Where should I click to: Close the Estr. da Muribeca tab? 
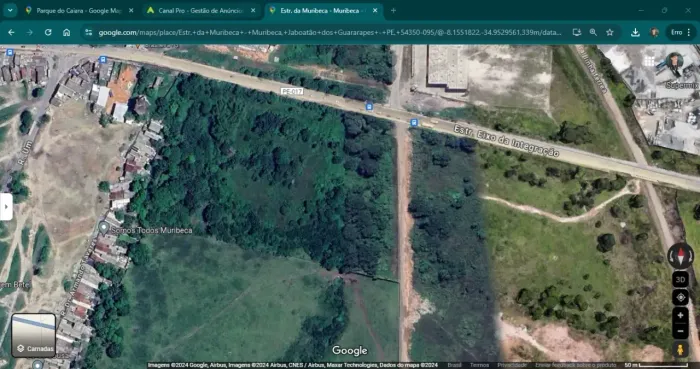tap(375, 10)
